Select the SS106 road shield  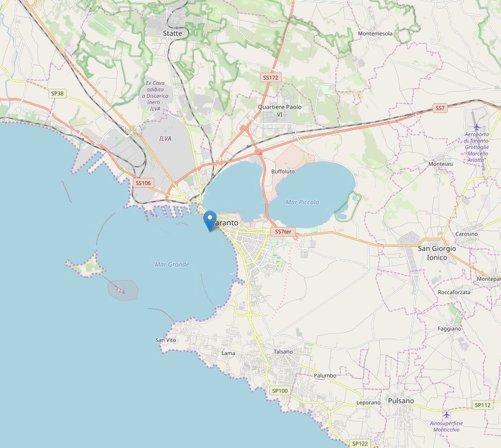pyautogui.click(x=143, y=183)
